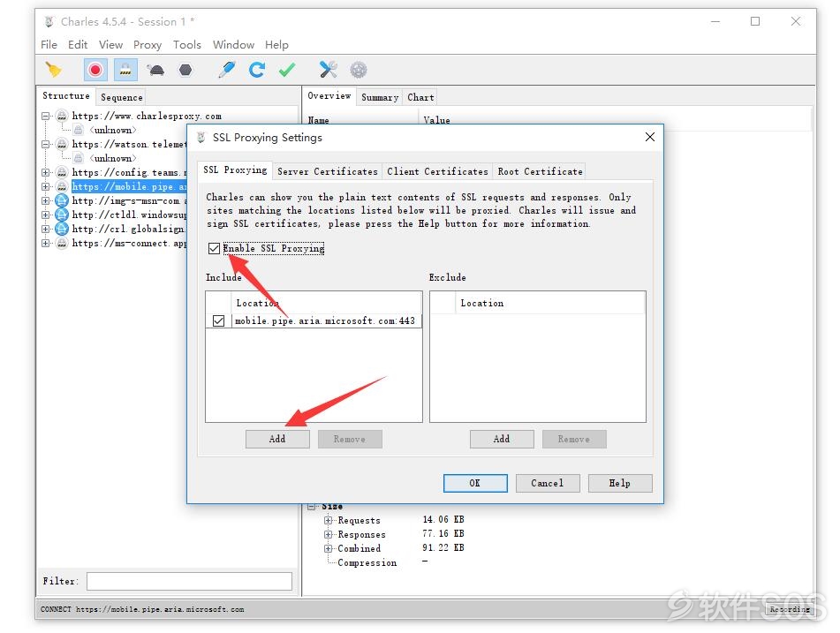Click the img-s-msn-com host globe icon

pyautogui.click(x=62, y=200)
